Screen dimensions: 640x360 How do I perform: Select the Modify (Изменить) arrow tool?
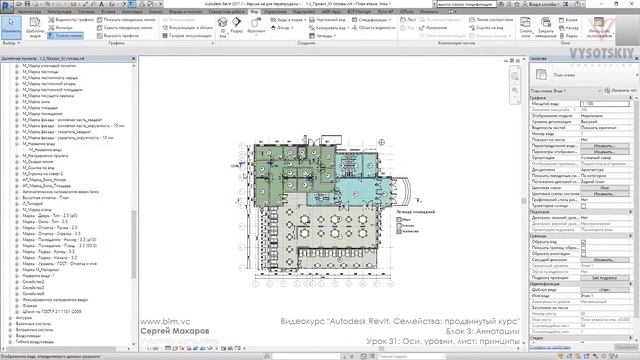11,27
